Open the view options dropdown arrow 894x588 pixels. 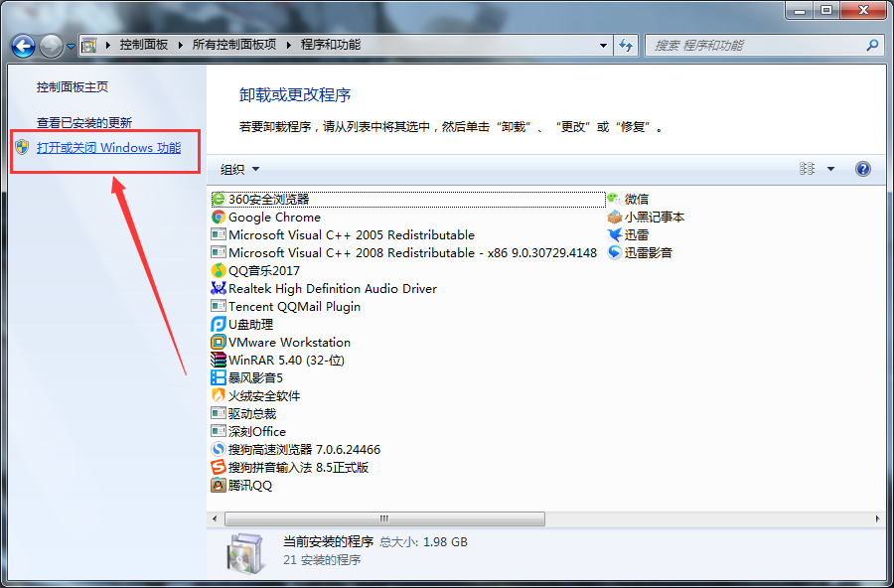click(830, 169)
